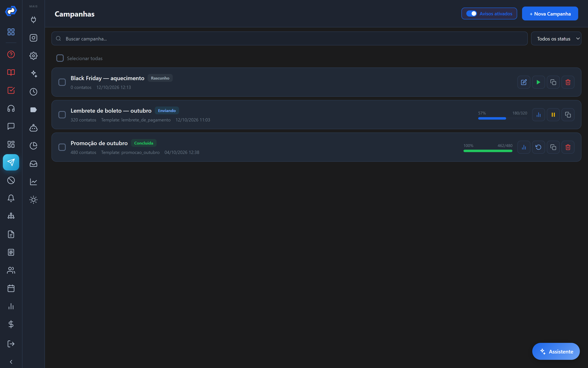Open the Instagram icon in the sidebar

coord(33,38)
